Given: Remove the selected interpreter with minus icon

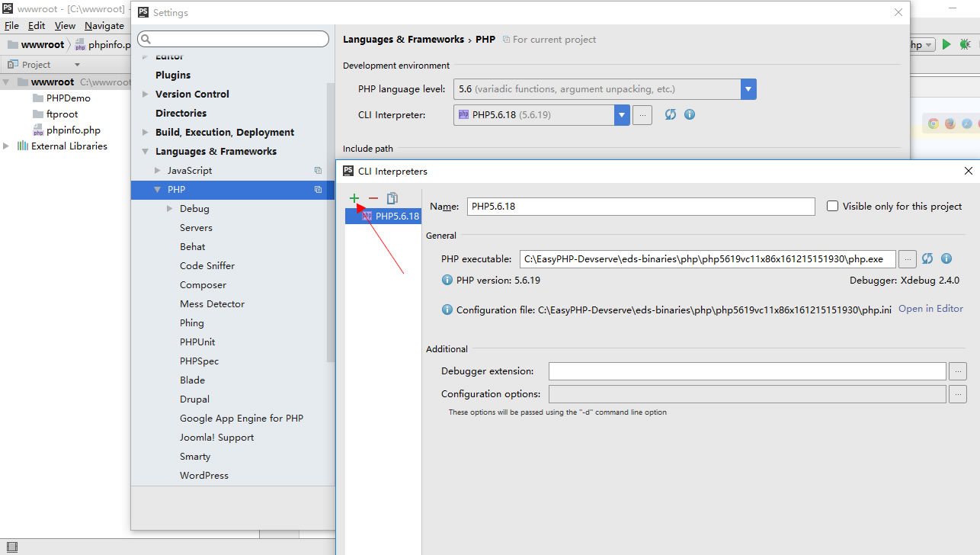Looking at the screenshot, I should [373, 198].
